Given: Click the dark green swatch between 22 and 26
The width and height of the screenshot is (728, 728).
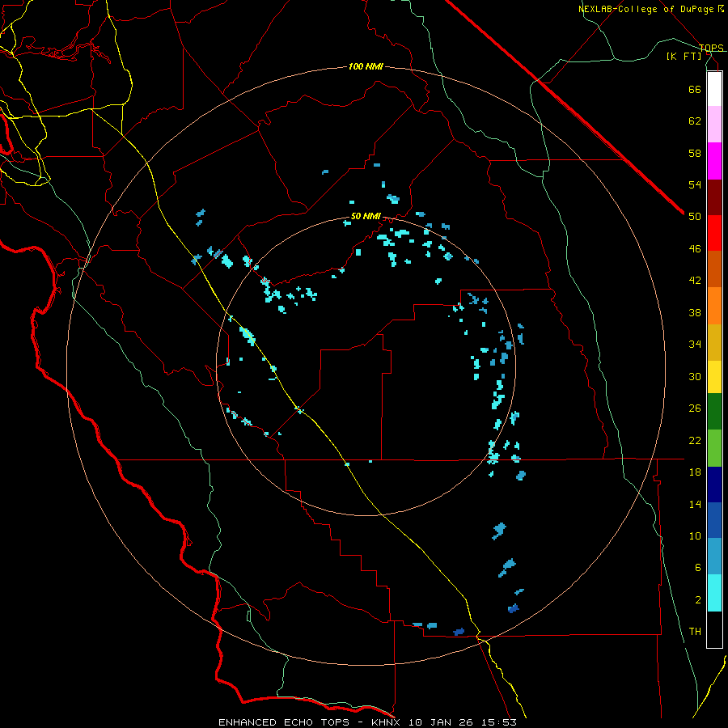Looking at the screenshot, I should [714, 412].
